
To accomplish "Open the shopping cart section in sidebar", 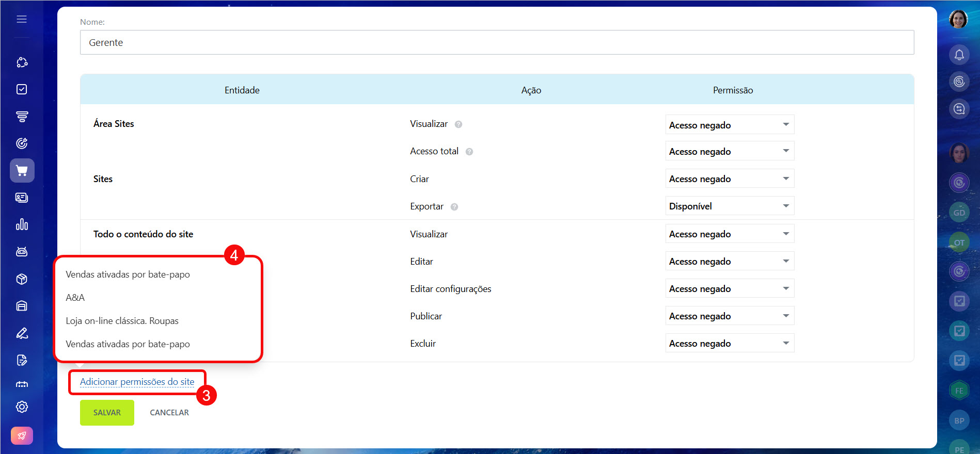I will (x=22, y=170).
